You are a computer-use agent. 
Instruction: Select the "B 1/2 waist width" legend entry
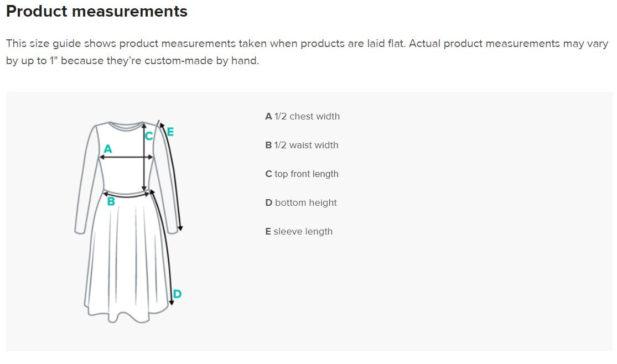pos(302,145)
